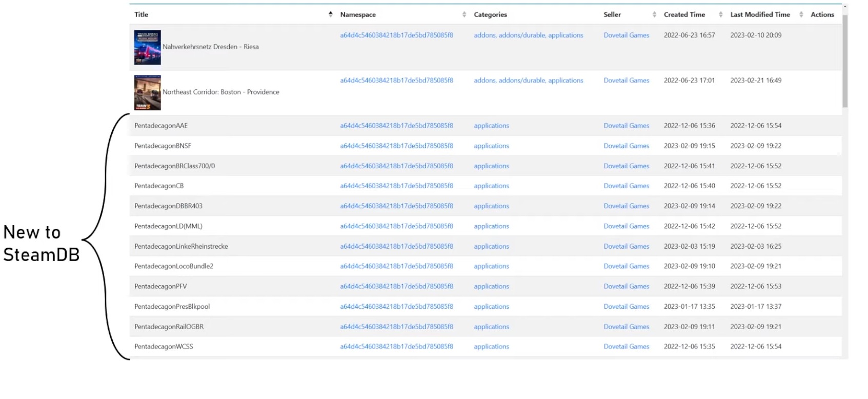
Task: Sort the table by Title column
Action: coord(331,14)
